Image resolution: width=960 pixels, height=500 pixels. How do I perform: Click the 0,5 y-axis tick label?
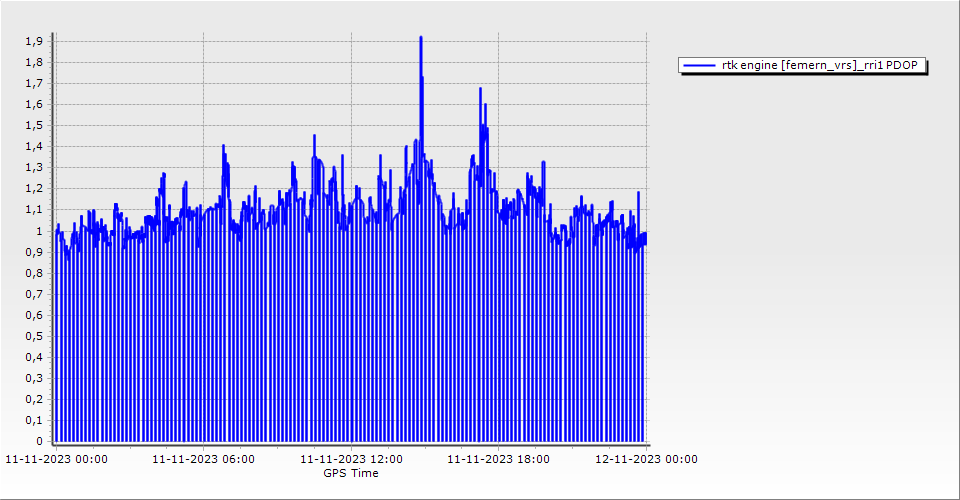(35, 336)
